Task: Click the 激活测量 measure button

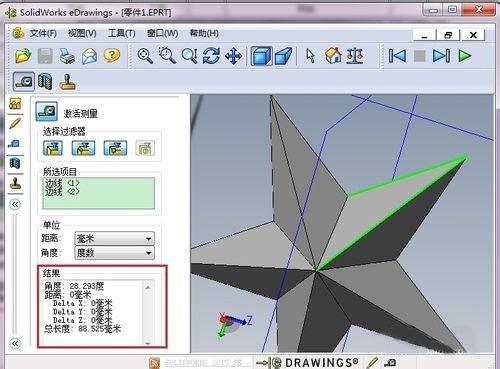Action: (x=47, y=112)
